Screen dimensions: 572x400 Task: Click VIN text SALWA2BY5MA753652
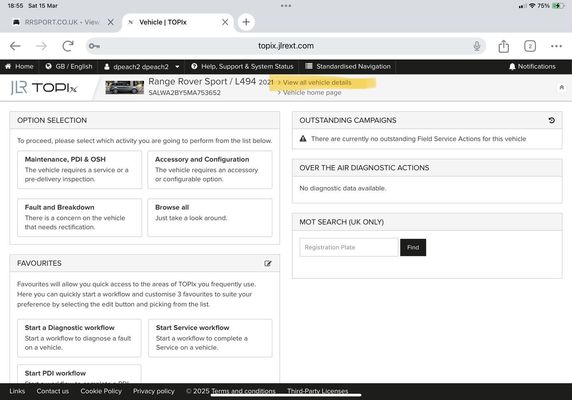coord(185,93)
